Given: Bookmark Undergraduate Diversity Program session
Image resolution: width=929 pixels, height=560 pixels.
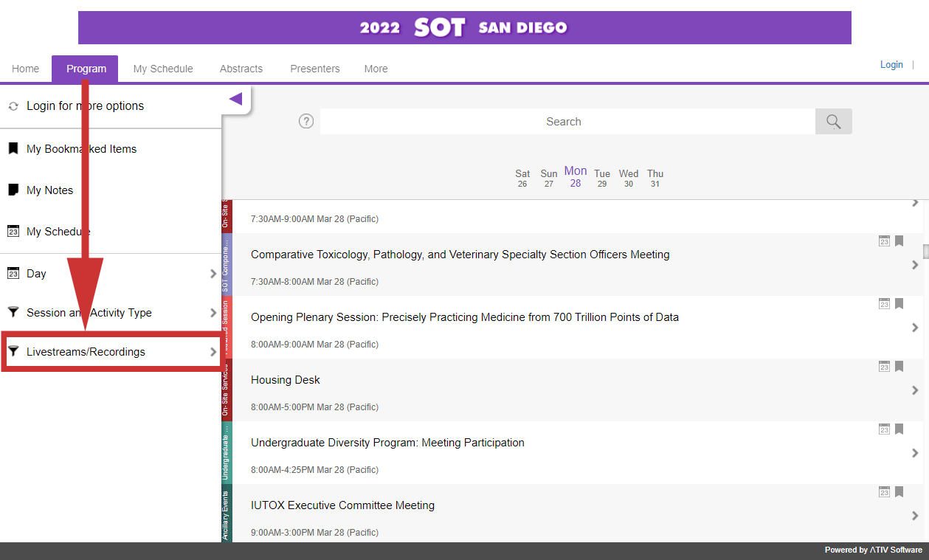Looking at the screenshot, I should pyautogui.click(x=899, y=429).
